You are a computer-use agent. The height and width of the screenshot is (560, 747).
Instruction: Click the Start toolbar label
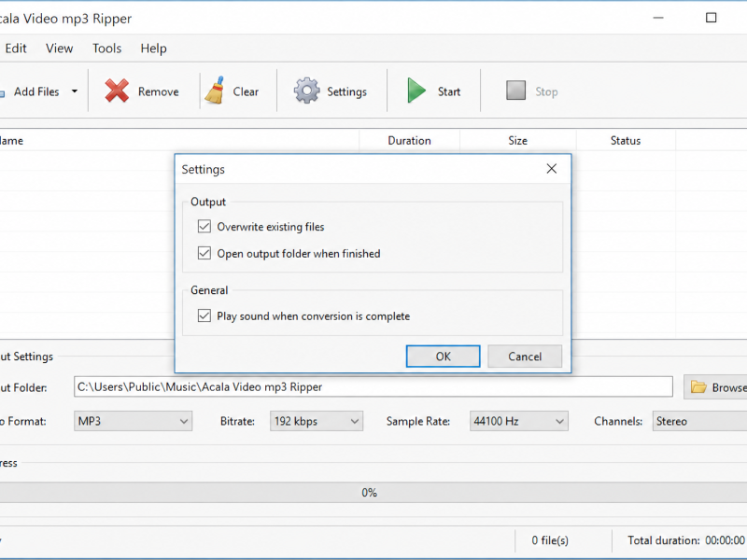pyautogui.click(x=449, y=91)
